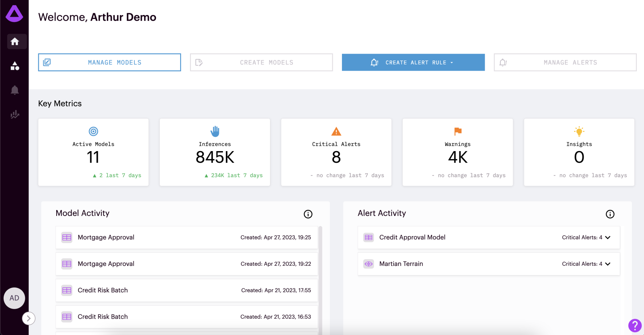Open the first Mortgage Approval model row
The height and width of the screenshot is (335, 644).
pyautogui.click(x=187, y=238)
